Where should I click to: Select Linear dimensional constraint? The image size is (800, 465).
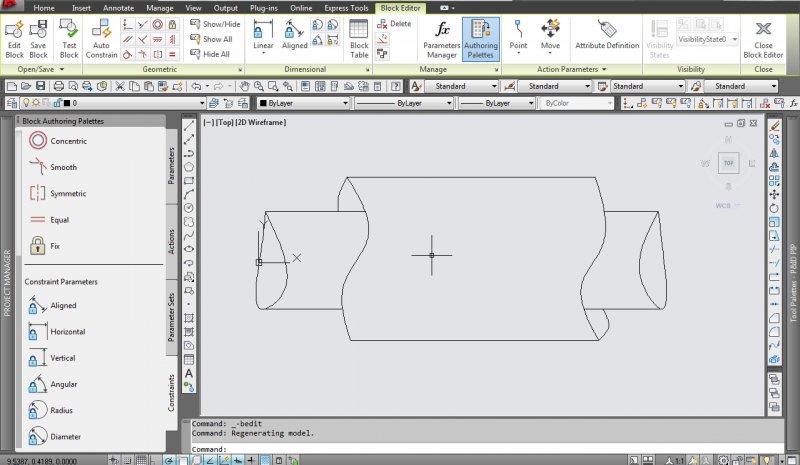pos(263,36)
